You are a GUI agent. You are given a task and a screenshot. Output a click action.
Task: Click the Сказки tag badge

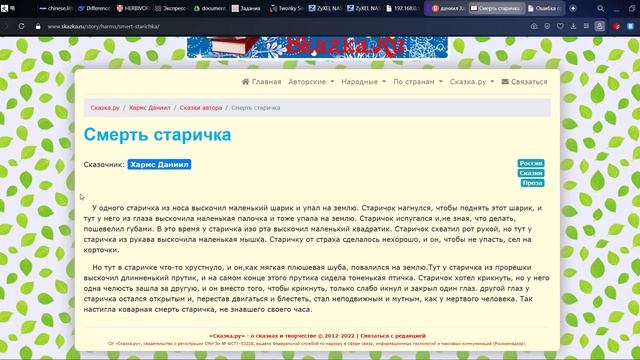[531, 173]
